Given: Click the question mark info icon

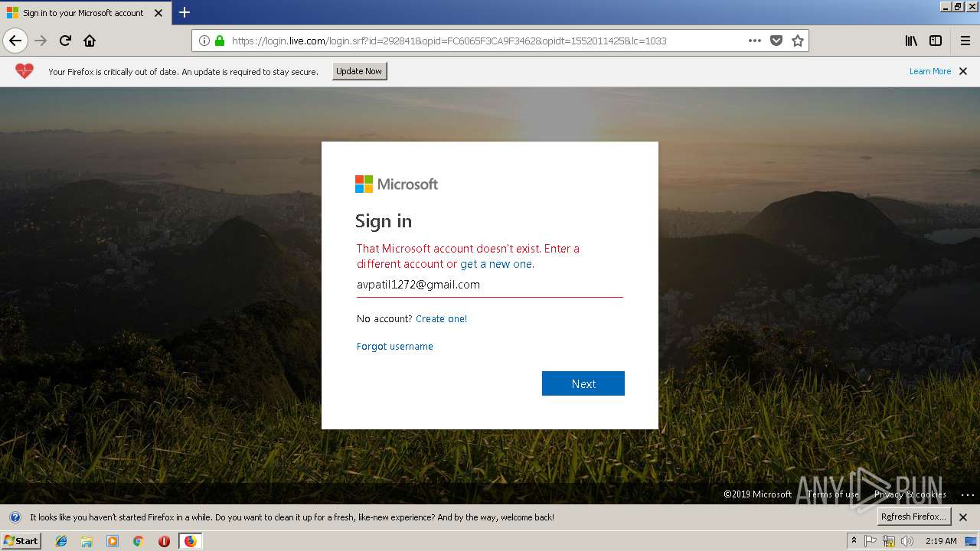Looking at the screenshot, I should (15, 517).
